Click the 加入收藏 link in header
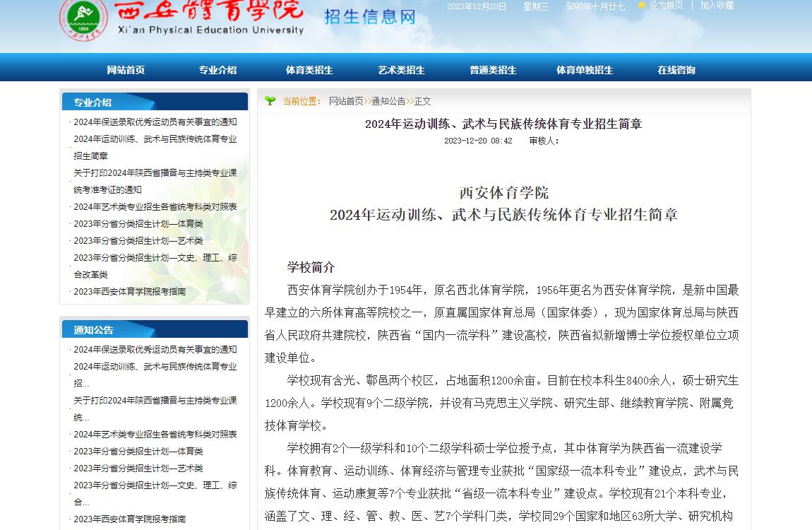The width and height of the screenshot is (812, 530). [717, 5]
